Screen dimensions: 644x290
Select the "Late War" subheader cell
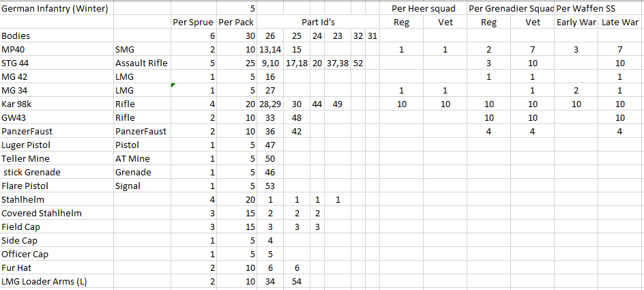[x=620, y=22]
